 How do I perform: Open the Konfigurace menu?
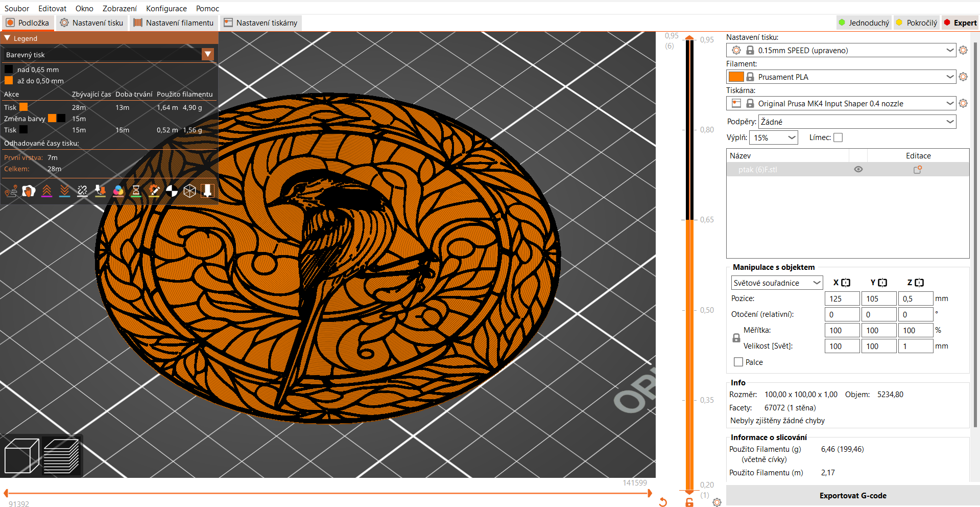(166, 8)
